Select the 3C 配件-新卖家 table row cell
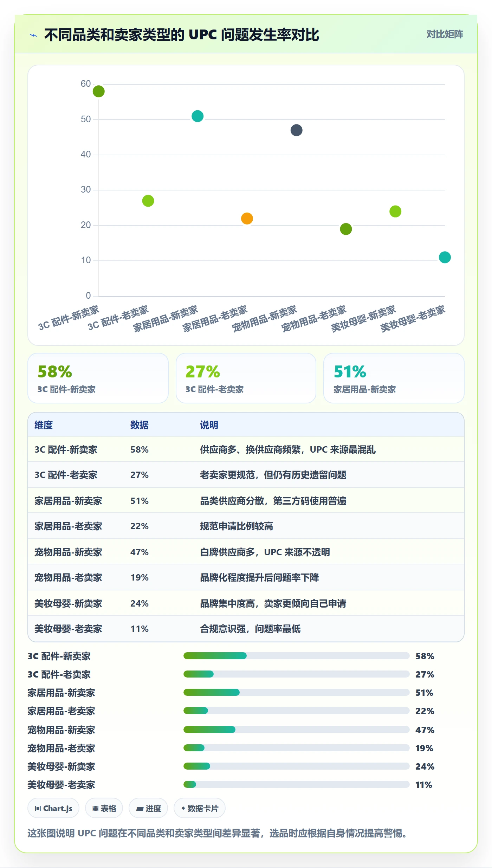This screenshot has width=492, height=868. (x=66, y=449)
